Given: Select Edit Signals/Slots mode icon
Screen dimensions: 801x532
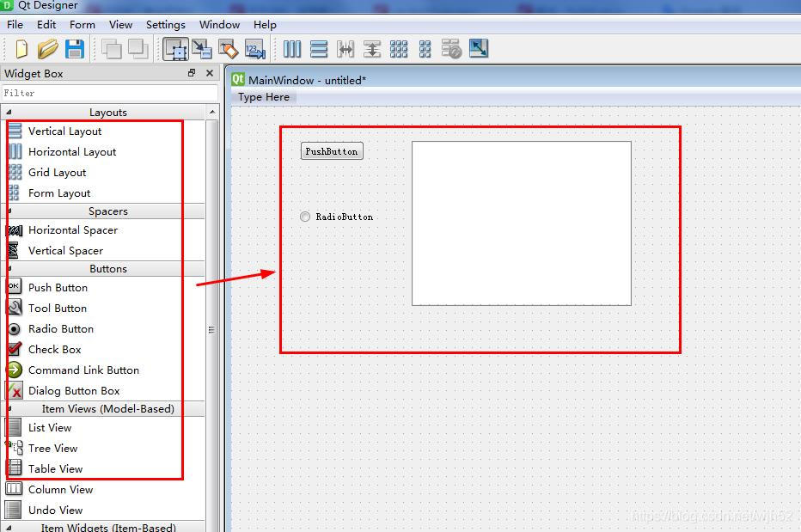Looking at the screenshot, I should (201, 49).
